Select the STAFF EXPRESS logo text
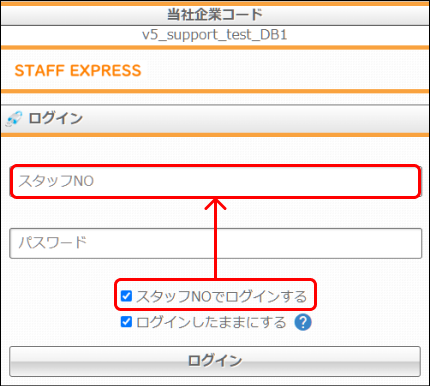 pos(78,71)
